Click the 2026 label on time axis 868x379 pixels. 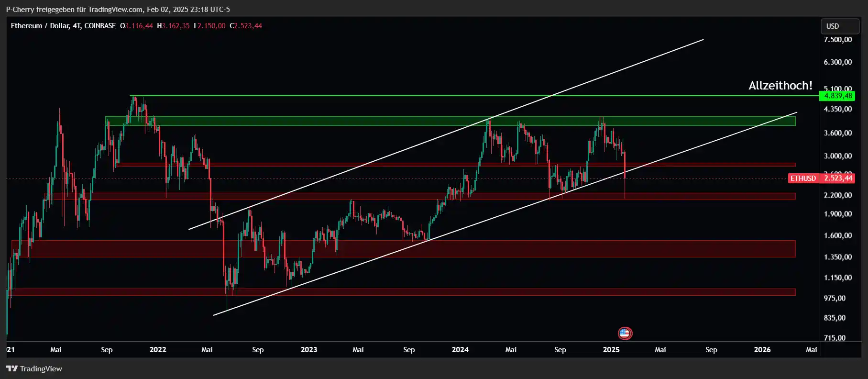tap(762, 350)
